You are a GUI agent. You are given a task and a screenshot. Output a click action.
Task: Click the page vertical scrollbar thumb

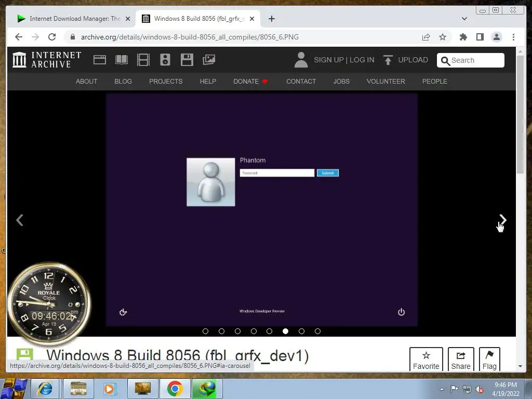pyautogui.click(x=520, y=114)
